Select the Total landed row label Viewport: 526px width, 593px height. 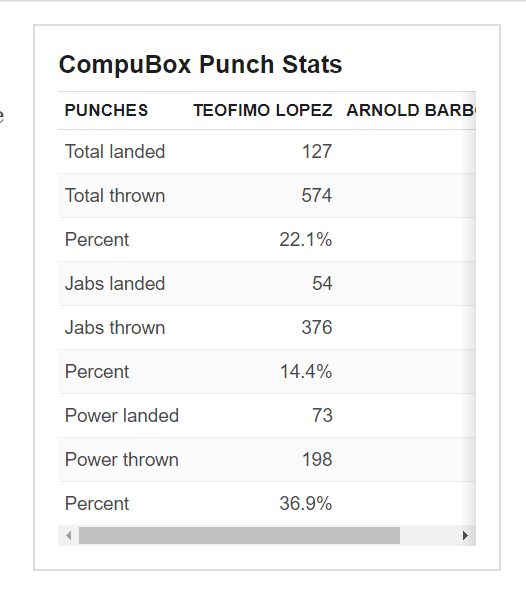115,152
